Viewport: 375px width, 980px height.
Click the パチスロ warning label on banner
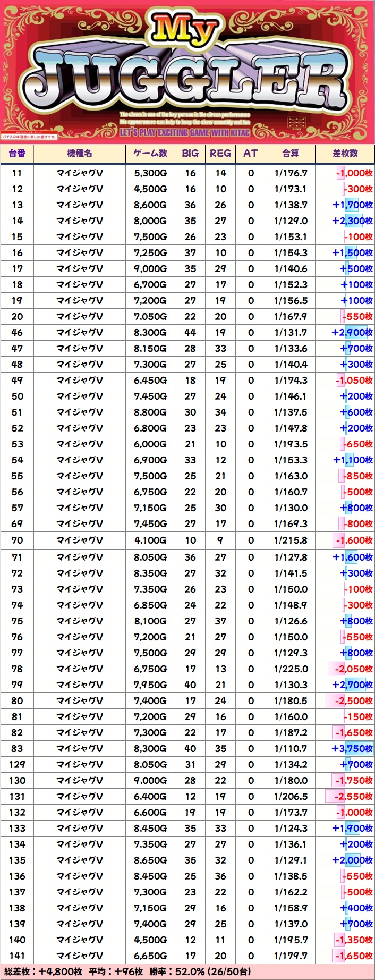[29, 137]
